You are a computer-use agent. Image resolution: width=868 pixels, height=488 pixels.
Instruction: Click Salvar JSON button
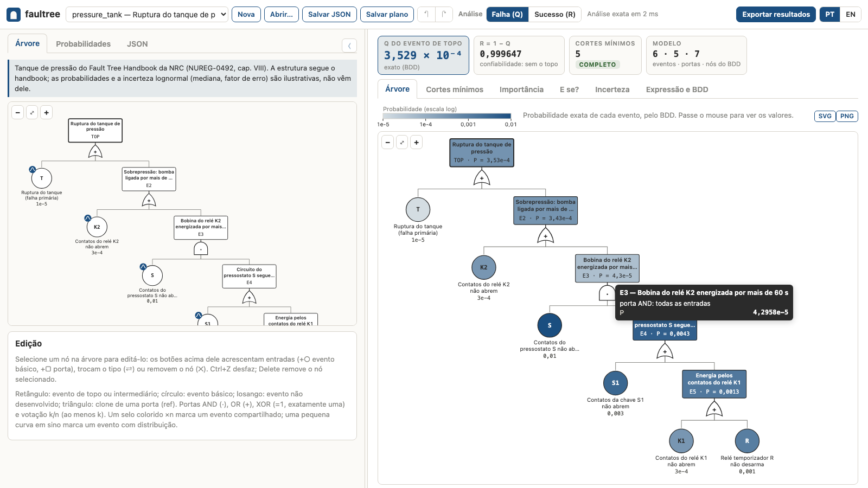click(x=329, y=15)
